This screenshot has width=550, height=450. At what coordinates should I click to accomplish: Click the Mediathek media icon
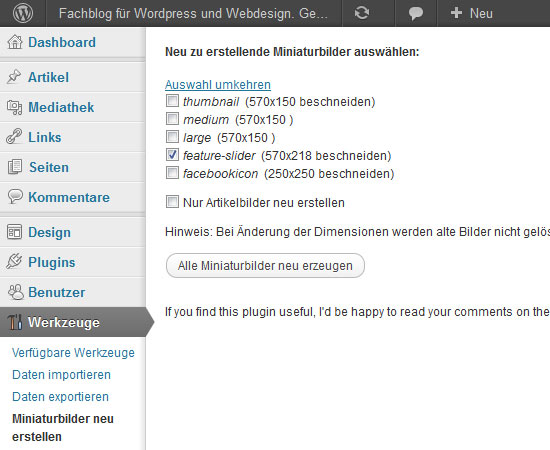[14, 107]
